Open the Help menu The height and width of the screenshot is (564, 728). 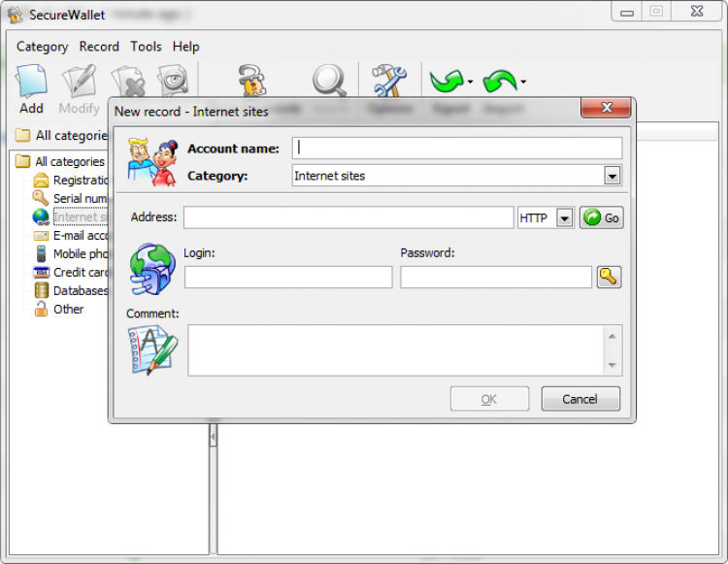[186, 47]
